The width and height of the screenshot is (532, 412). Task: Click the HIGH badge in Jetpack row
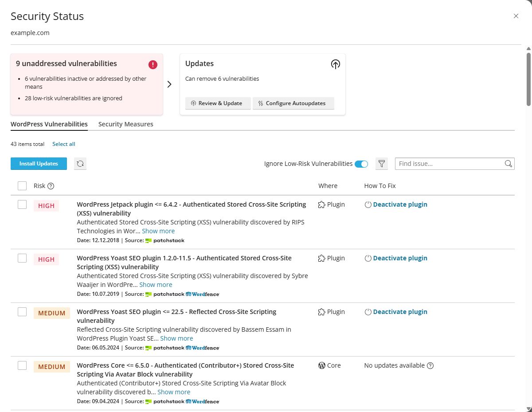click(46, 206)
